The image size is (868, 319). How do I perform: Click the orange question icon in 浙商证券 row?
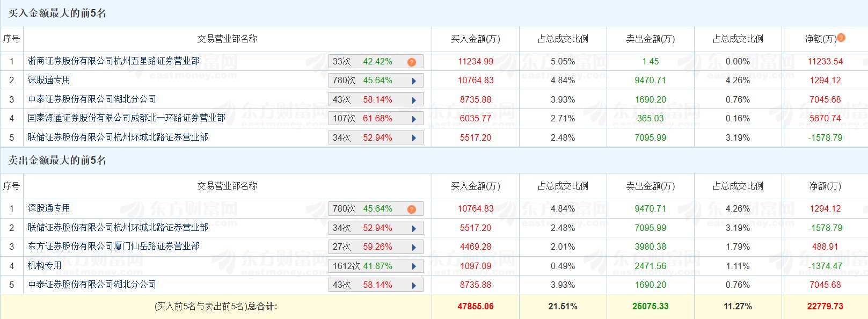[x=412, y=62]
